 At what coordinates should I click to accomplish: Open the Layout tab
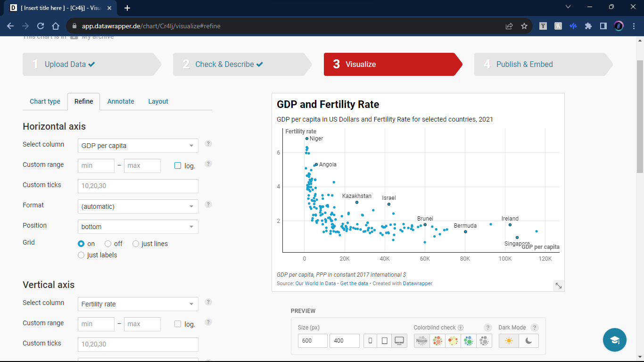click(x=158, y=101)
